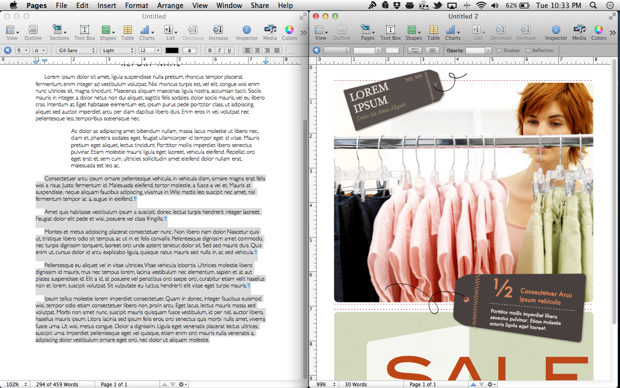
Task: Click gear action button in Untitled status bar
Action: tap(182, 384)
